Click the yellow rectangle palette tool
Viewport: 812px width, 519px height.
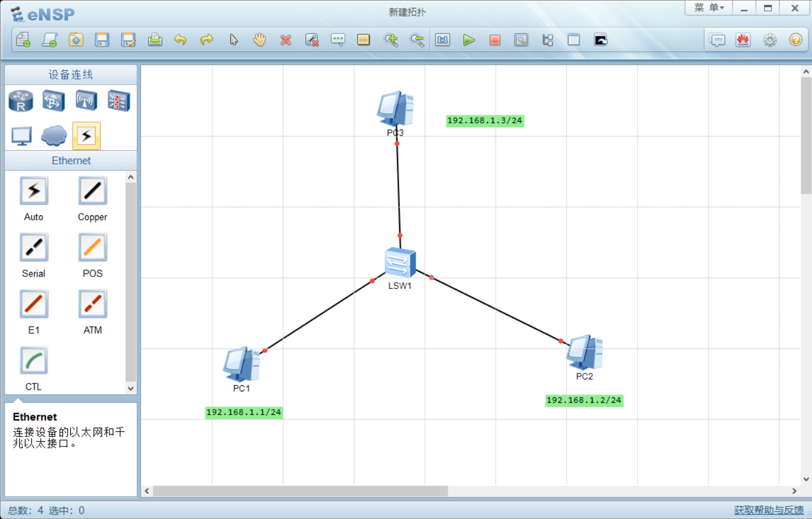(363, 40)
